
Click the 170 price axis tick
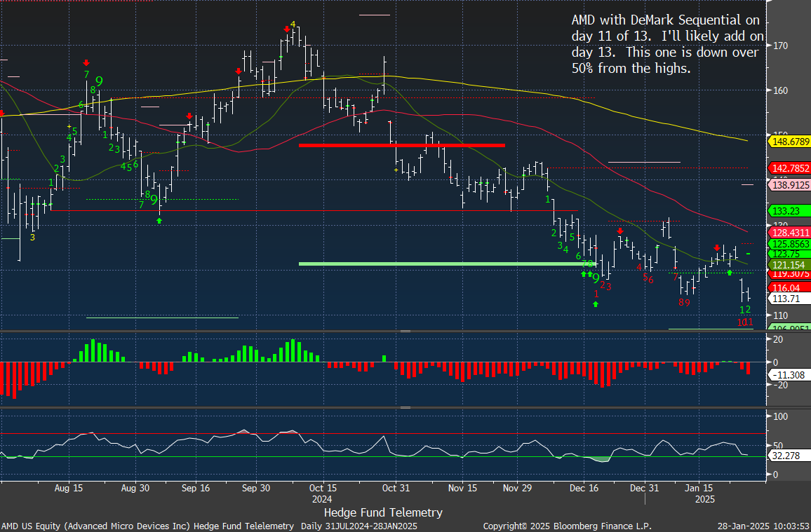click(x=781, y=46)
